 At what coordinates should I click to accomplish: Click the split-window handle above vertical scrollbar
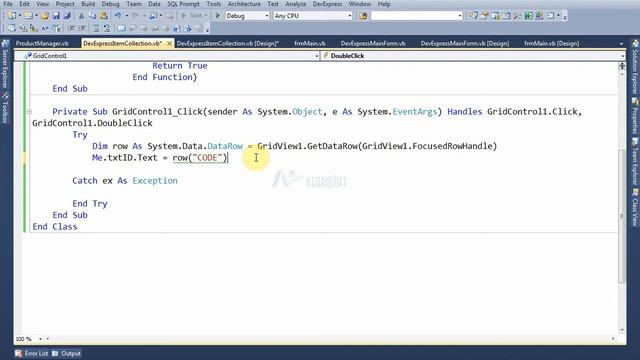(x=622, y=66)
